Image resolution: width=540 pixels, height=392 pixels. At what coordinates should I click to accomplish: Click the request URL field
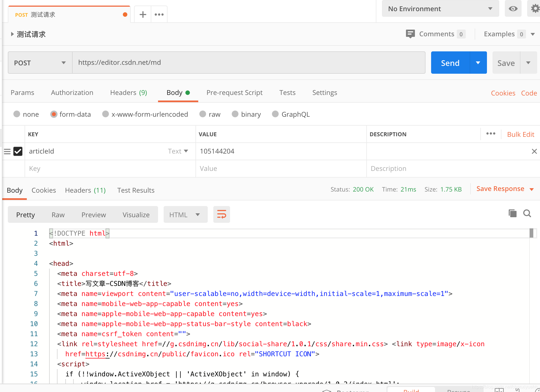pos(249,63)
